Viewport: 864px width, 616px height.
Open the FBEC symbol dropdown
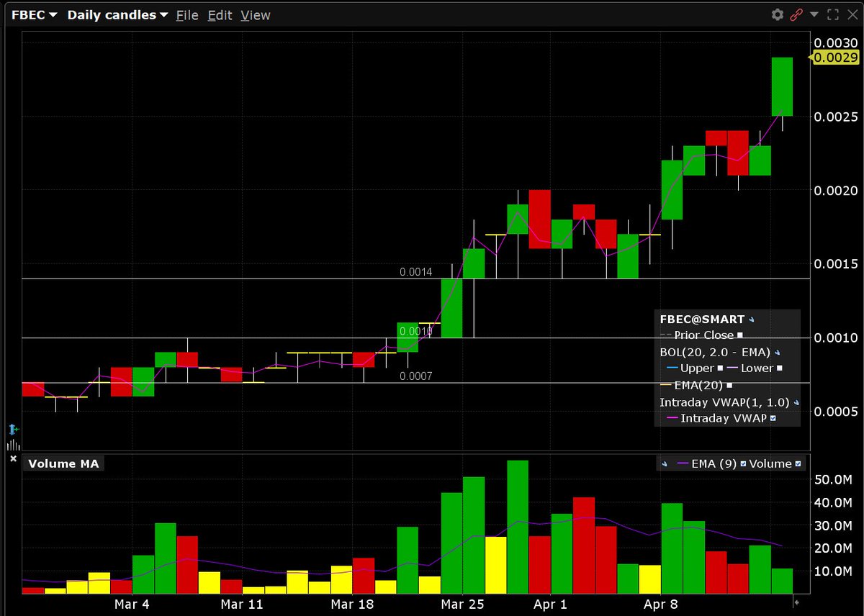click(x=35, y=14)
